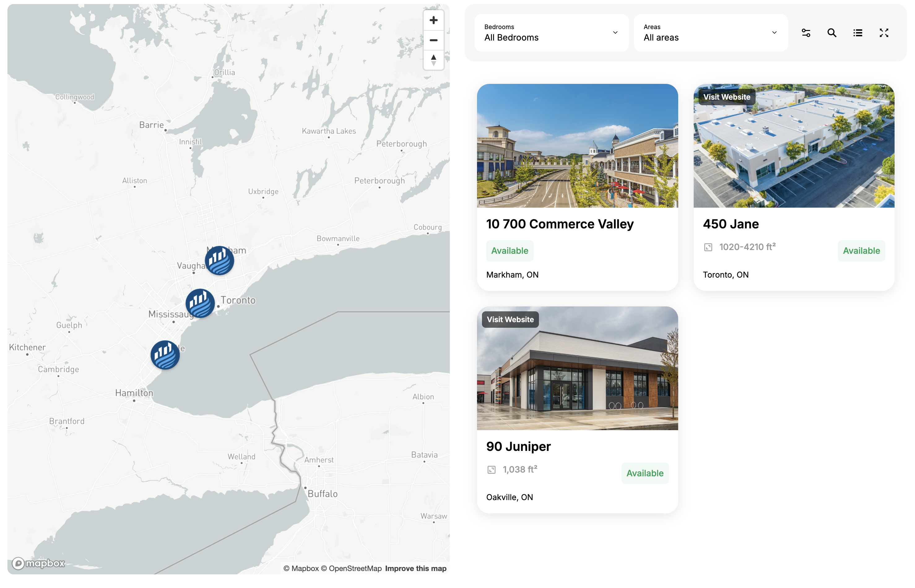The width and height of the screenshot is (915, 588).
Task: Click Kitchener label on the map
Action: (27, 348)
